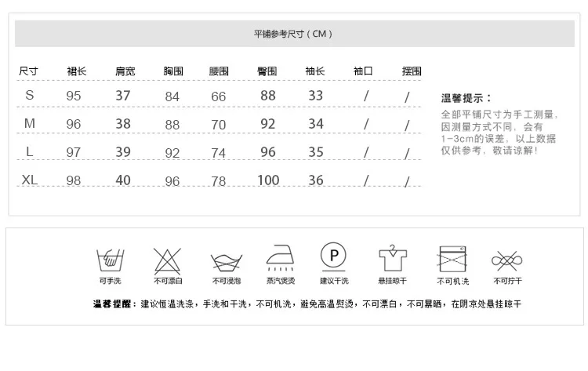Click sleeve length value 34
The image size is (588, 371).
(316, 123)
